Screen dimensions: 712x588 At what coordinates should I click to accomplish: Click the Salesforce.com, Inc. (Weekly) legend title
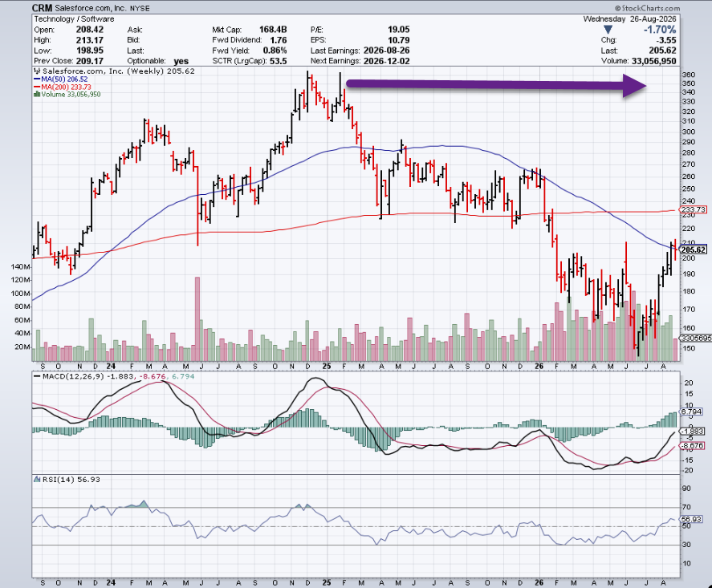(x=119, y=71)
